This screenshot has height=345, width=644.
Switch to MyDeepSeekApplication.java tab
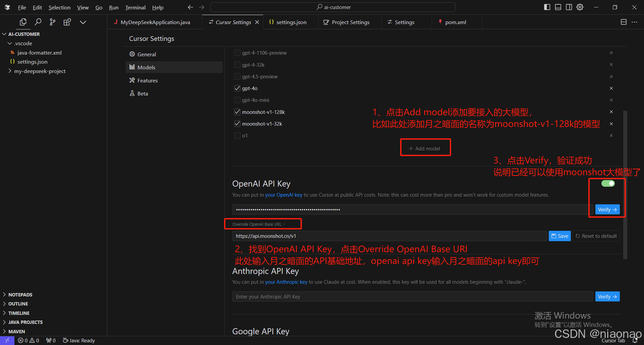click(x=154, y=22)
